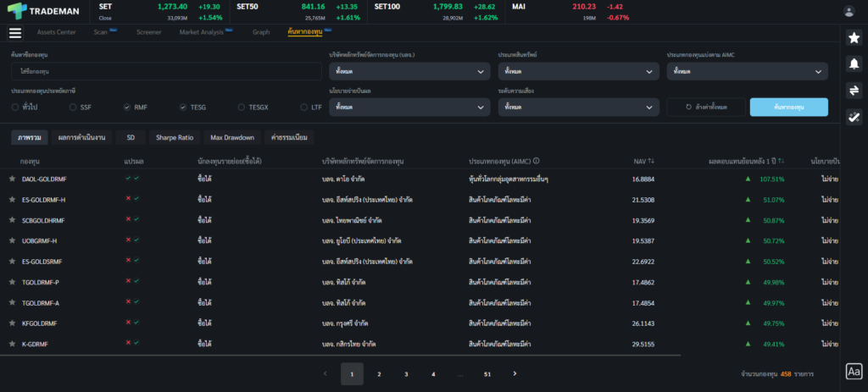Go to results page 2
The image size is (868, 392).
[x=379, y=373]
